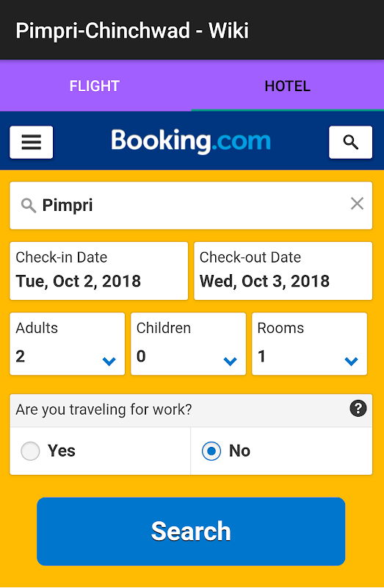Image resolution: width=384 pixels, height=588 pixels.
Task: Tap the magnifier search icon button
Action: [351, 143]
